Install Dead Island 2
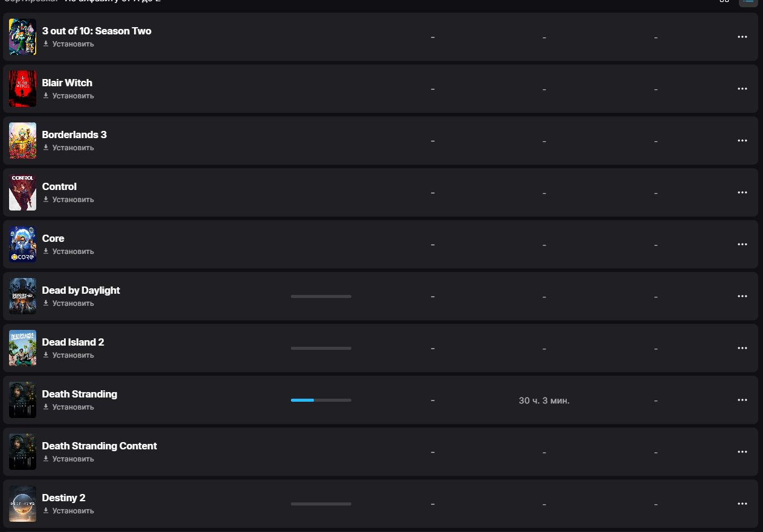 click(x=68, y=355)
